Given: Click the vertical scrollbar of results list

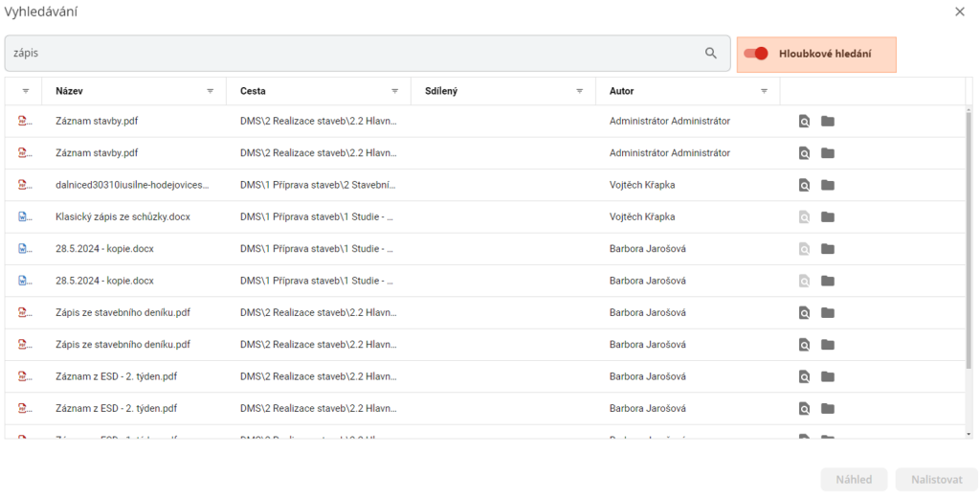Looking at the screenshot, I should 969,239.
